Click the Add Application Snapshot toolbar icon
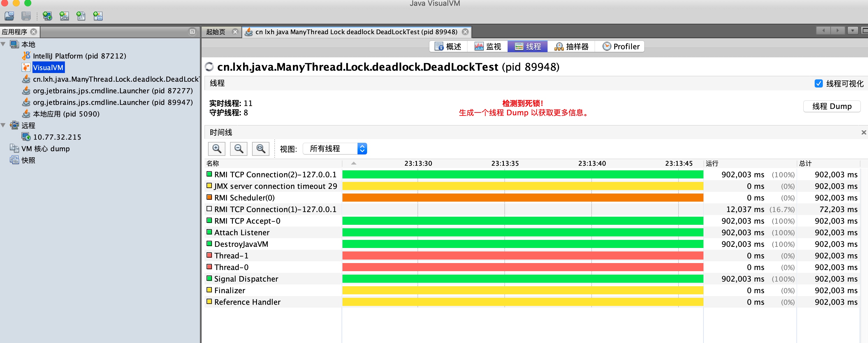This screenshot has height=343, width=868. (x=98, y=16)
